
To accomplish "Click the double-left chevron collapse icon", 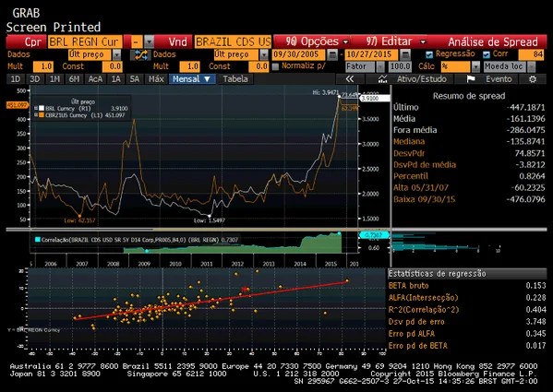I will 350,79.
